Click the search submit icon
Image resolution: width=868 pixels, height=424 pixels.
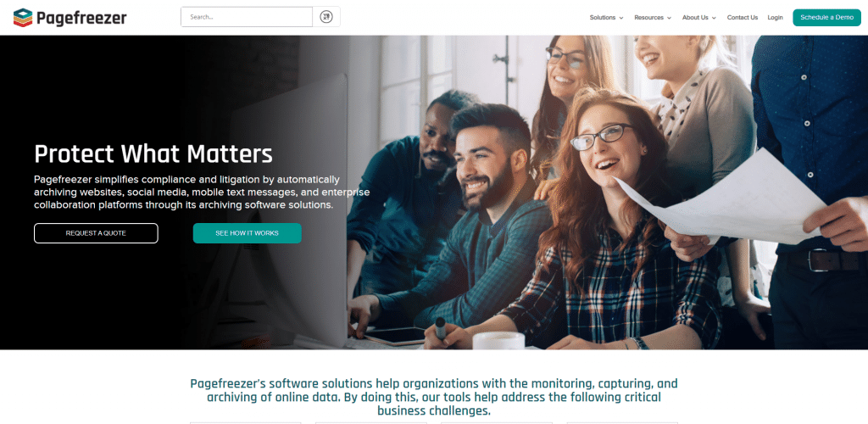coord(326,17)
